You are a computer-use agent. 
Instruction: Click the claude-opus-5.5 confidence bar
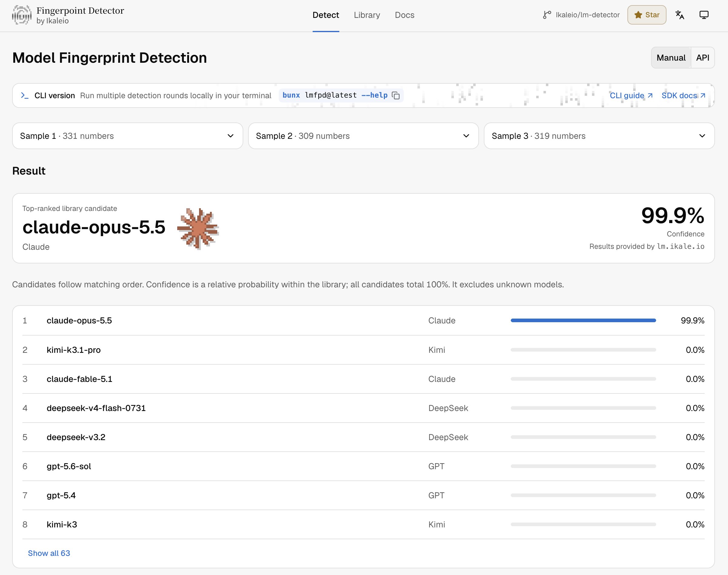pyautogui.click(x=583, y=320)
